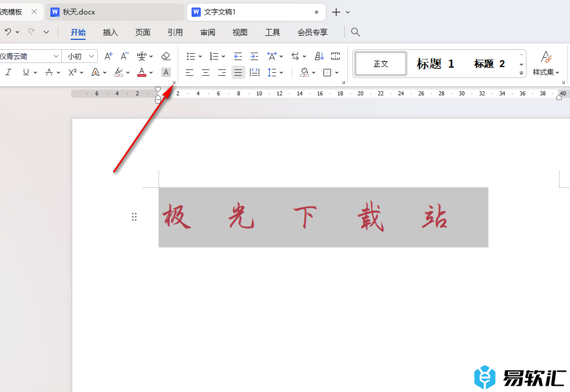Viewport: 570px width, 392px height.
Task: Apply the 标题 2 style
Action: (490, 64)
